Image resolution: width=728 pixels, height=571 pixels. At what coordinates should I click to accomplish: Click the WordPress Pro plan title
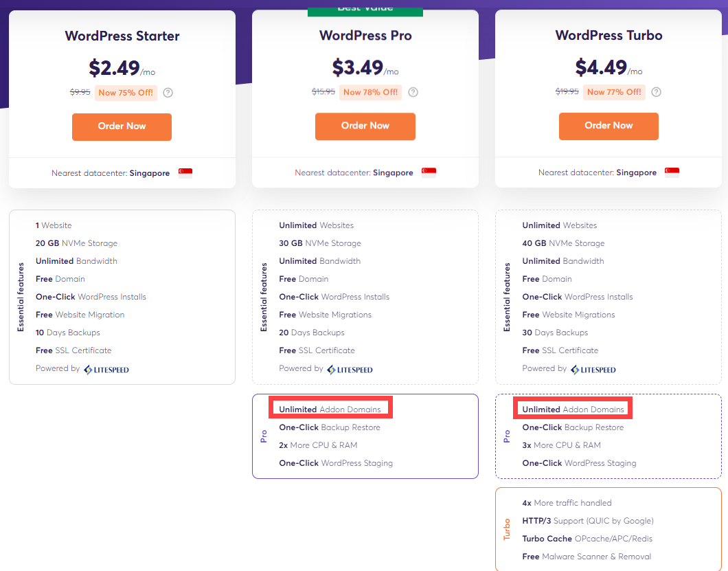365,36
